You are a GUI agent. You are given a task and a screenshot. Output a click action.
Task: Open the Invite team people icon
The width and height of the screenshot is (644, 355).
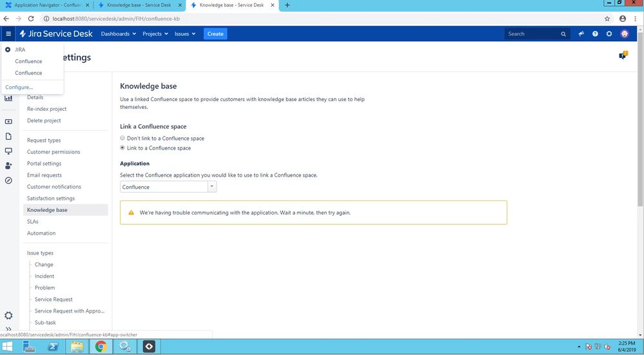(x=8, y=166)
